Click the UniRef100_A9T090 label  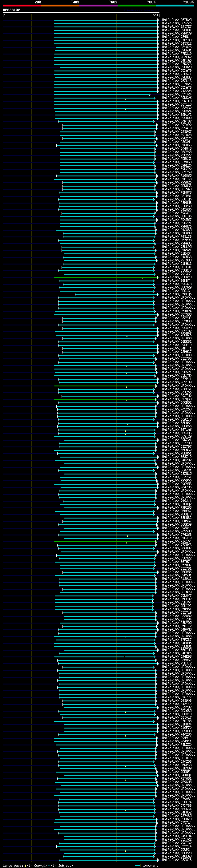click(176, 125)
